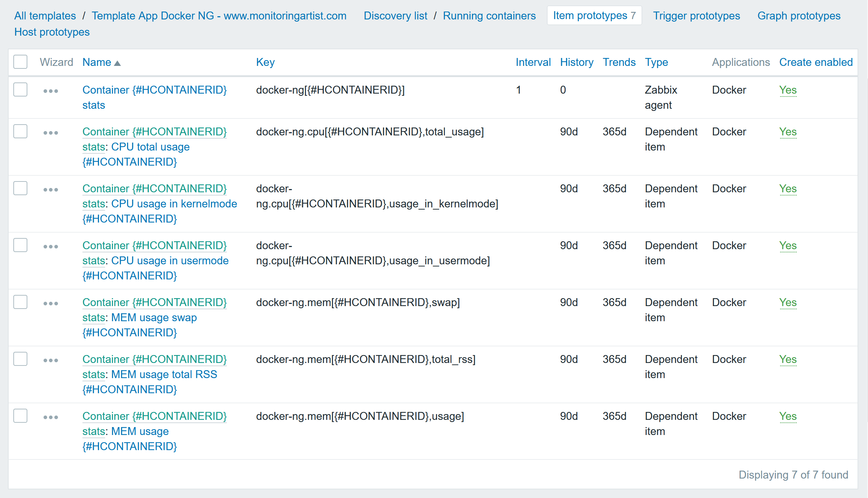
Task: Sort list by Type column header
Action: pyautogui.click(x=656, y=62)
